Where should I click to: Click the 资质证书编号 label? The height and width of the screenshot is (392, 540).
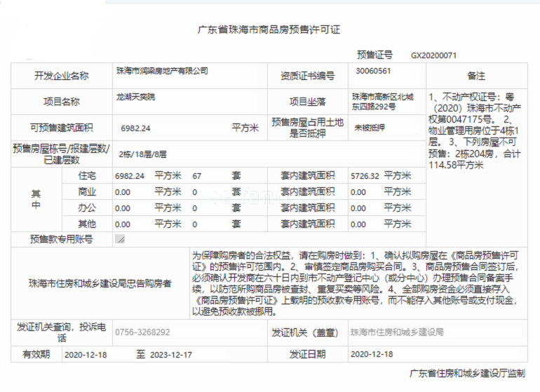[307, 76]
